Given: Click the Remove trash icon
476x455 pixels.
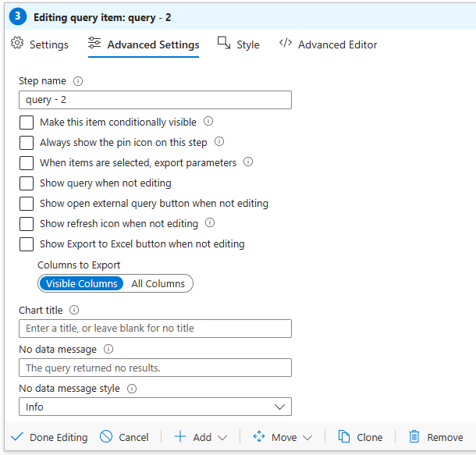Looking at the screenshot, I should (414, 437).
